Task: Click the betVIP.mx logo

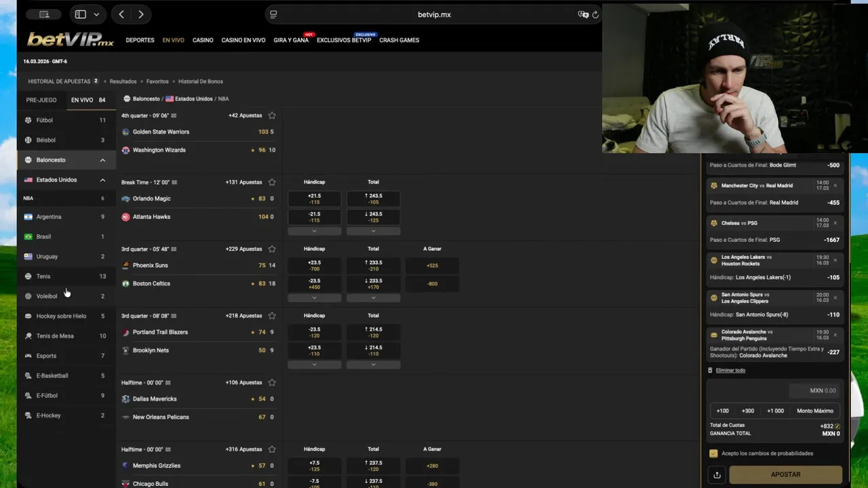Action: tap(70, 40)
